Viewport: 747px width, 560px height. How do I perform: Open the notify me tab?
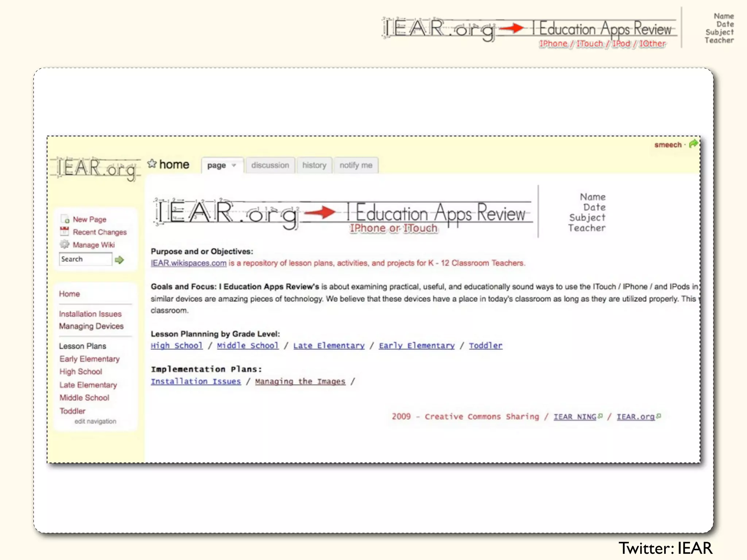tap(356, 165)
